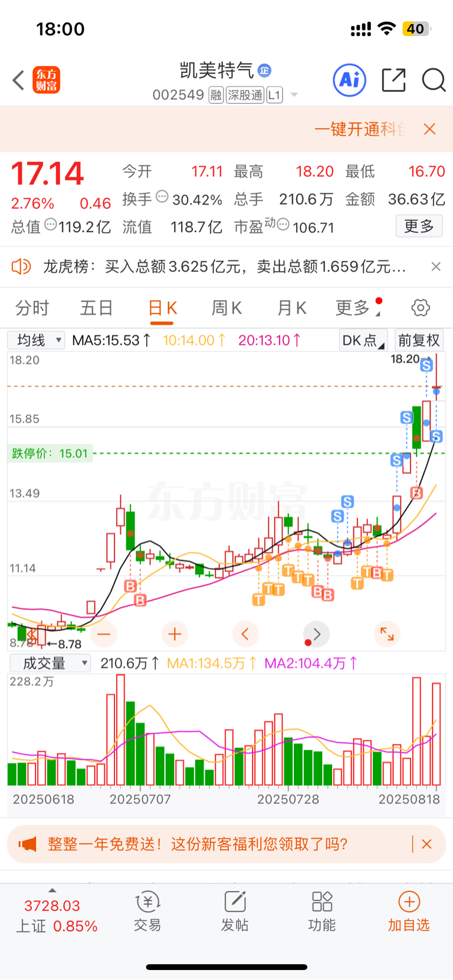The height and width of the screenshot is (980, 453).
Task: Open the 更多 chart period tab
Action: click(353, 308)
